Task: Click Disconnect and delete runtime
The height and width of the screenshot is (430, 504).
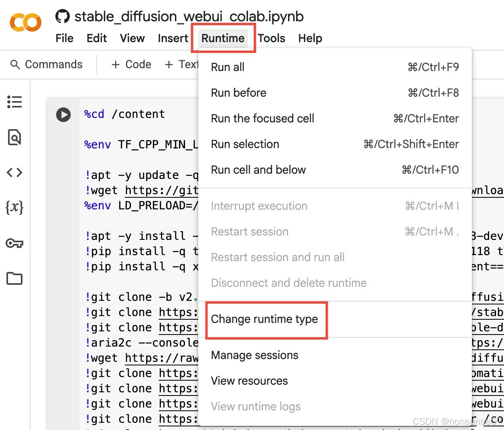Action: tap(335, 283)
